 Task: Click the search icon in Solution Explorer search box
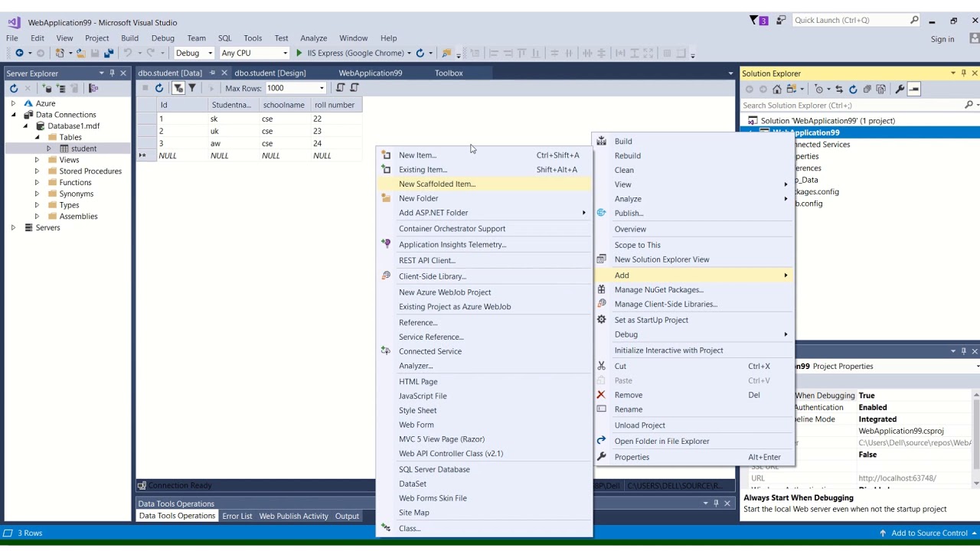[x=969, y=105]
